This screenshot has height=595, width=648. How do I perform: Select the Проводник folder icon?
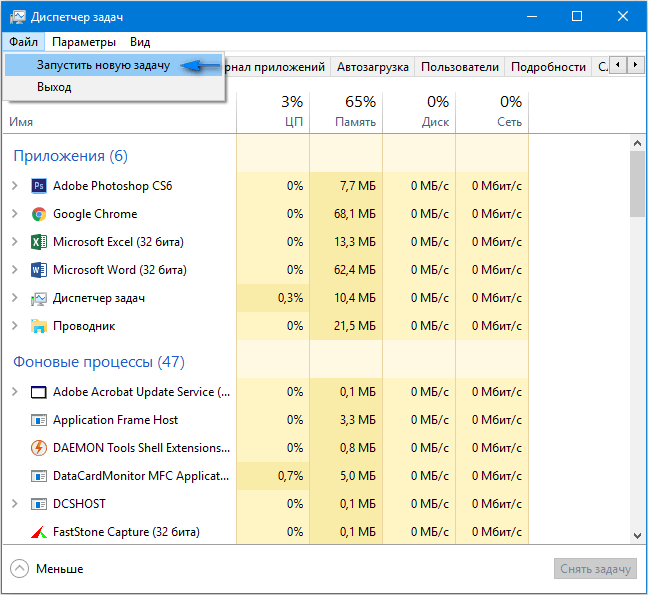click(x=39, y=326)
